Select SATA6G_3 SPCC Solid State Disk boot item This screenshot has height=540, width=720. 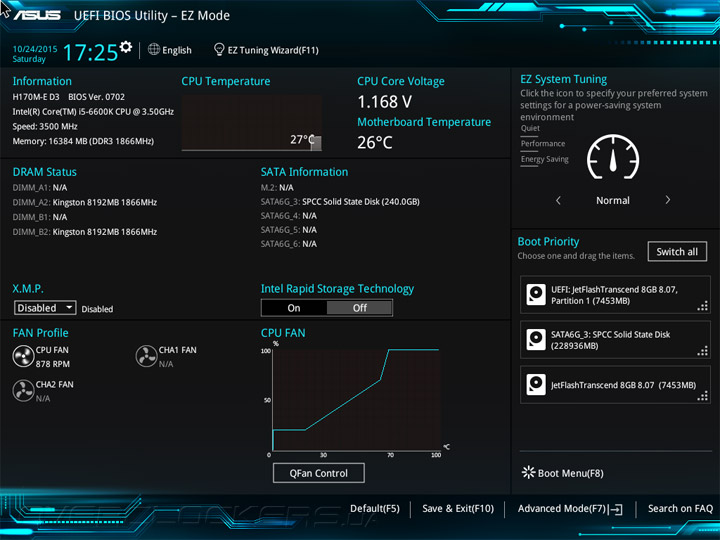(615, 340)
